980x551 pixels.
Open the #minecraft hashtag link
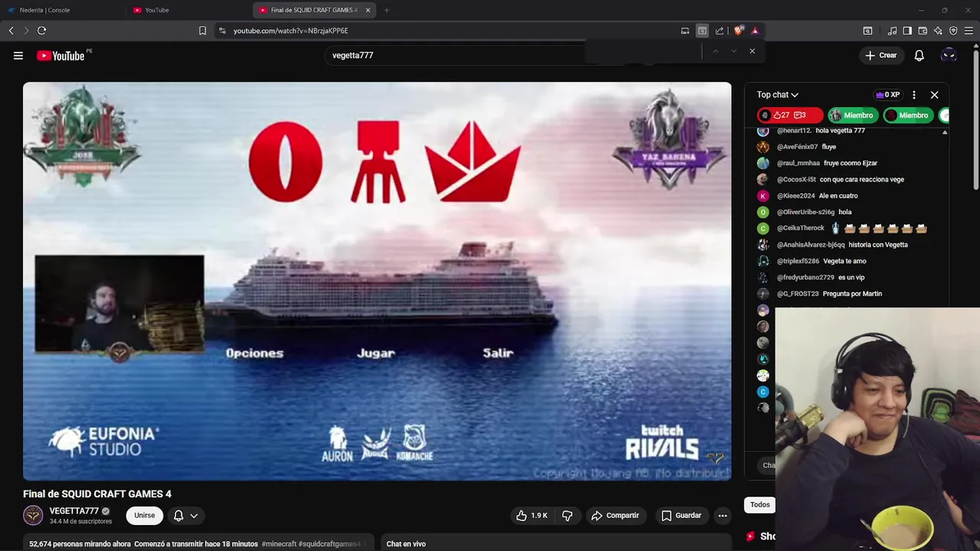click(279, 544)
